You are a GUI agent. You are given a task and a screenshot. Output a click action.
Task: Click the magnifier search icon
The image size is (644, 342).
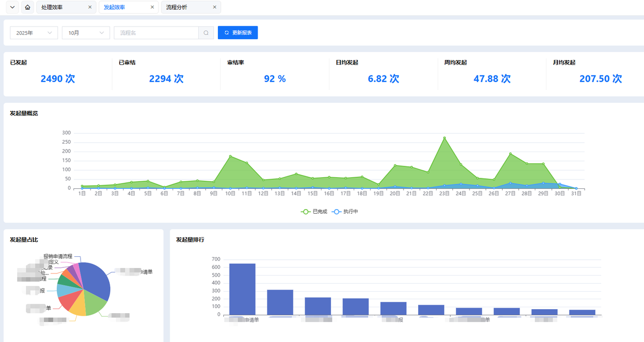(206, 33)
